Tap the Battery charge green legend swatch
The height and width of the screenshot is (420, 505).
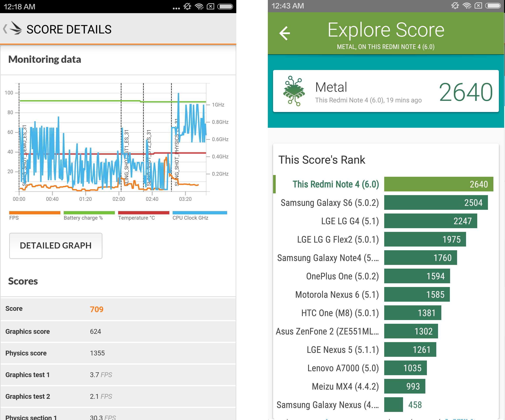click(x=89, y=213)
